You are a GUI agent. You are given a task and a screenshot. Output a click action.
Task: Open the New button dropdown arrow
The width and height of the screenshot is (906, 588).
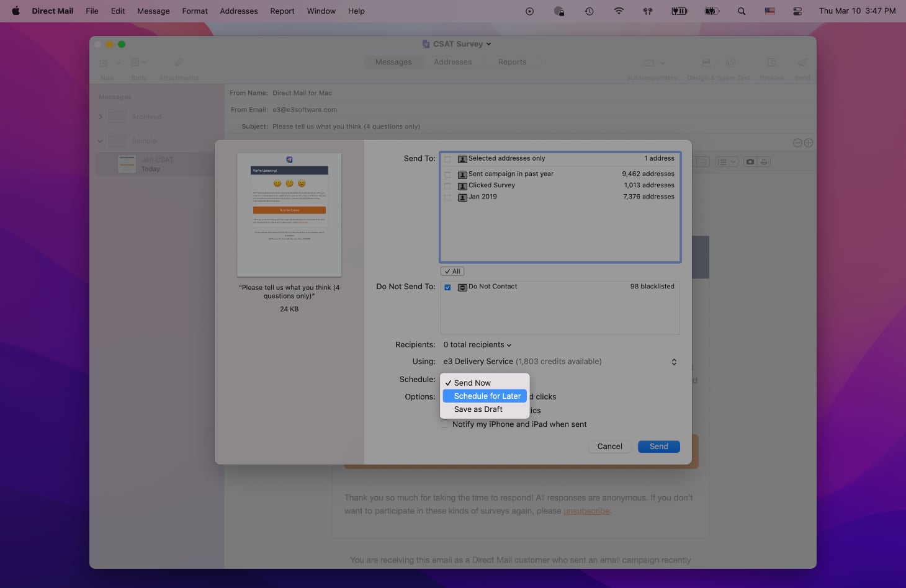click(118, 63)
